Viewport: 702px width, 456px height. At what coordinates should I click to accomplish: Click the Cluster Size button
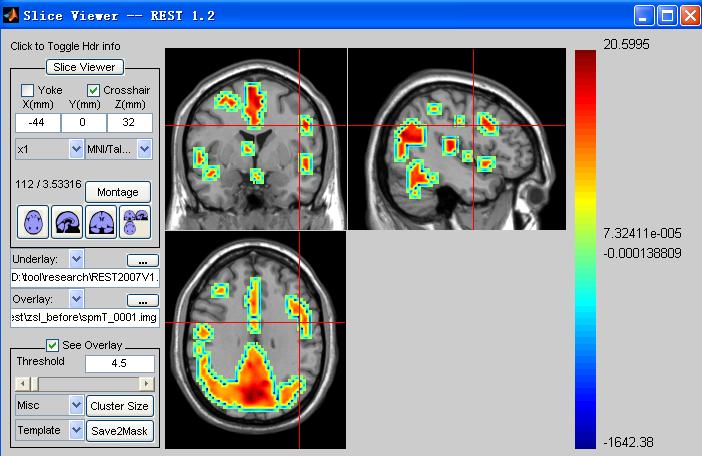click(120, 406)
